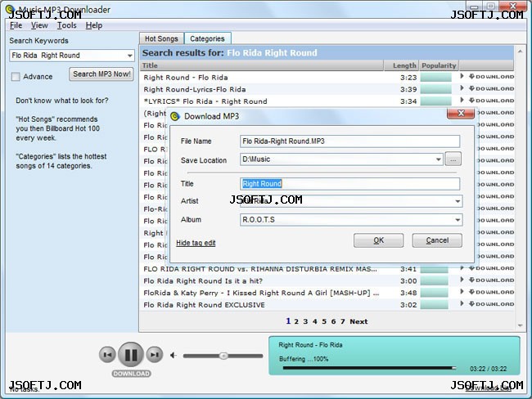Skip to the next track

pos(155,355)
